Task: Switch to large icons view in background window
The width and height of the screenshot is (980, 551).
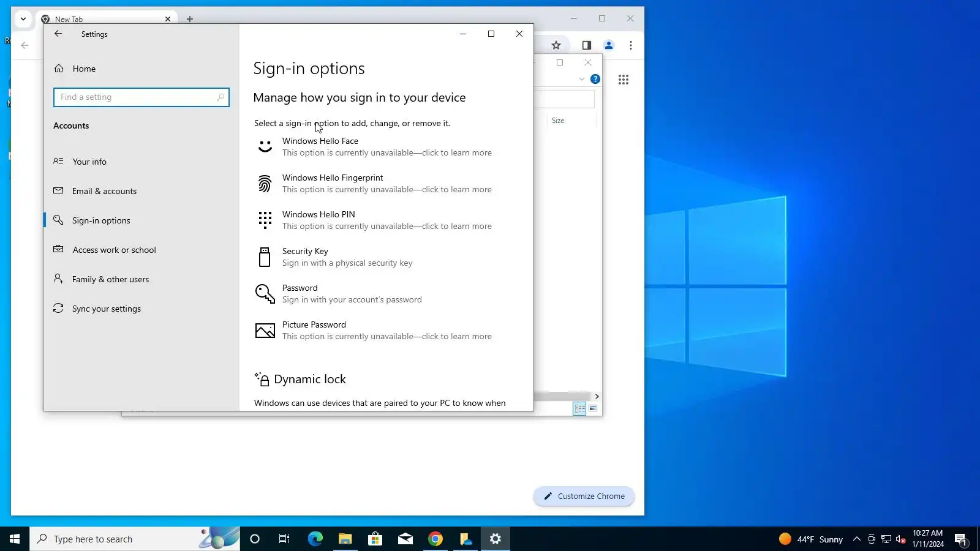Action: pyautogui.click(x=593, y=408)
